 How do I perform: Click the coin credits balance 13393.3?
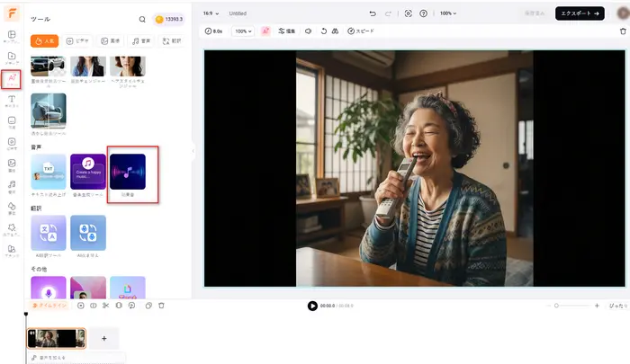[169, 19]
